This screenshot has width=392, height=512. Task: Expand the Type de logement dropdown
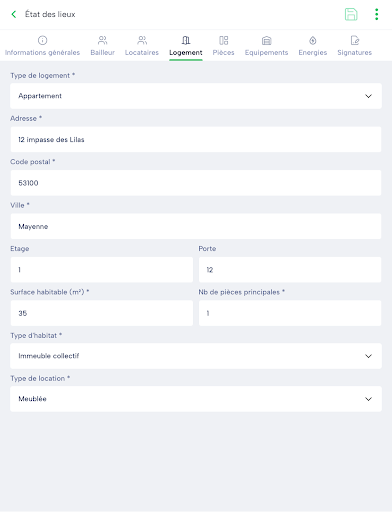tap(196, 96)
